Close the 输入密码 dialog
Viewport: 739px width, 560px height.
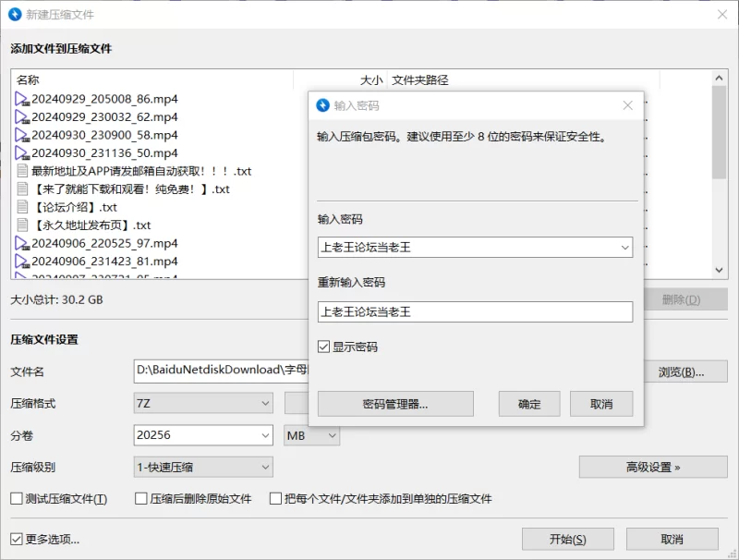(628, 105)
